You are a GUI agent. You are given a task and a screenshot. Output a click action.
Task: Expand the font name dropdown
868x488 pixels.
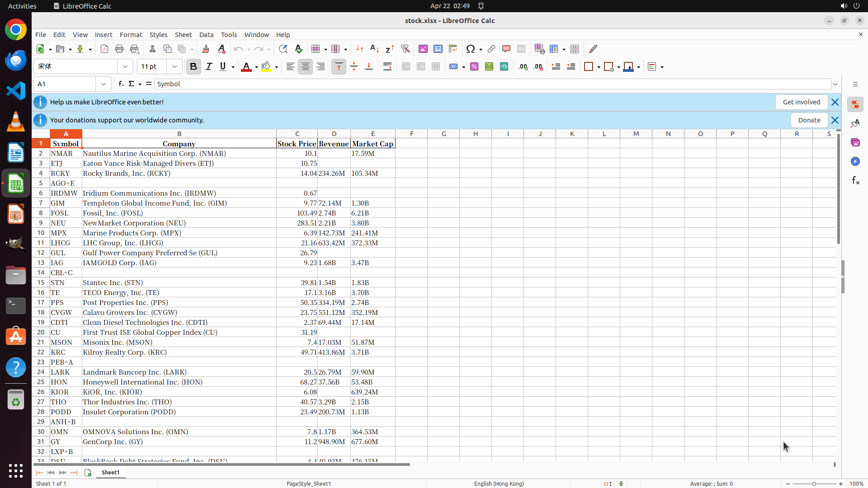125,67
